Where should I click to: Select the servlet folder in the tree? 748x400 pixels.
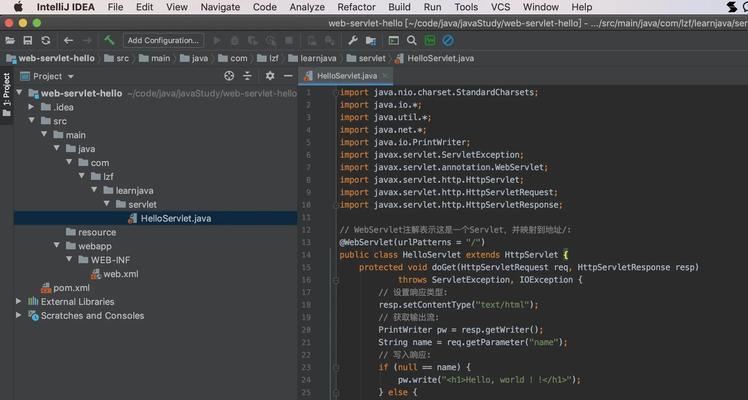point(136,204)
